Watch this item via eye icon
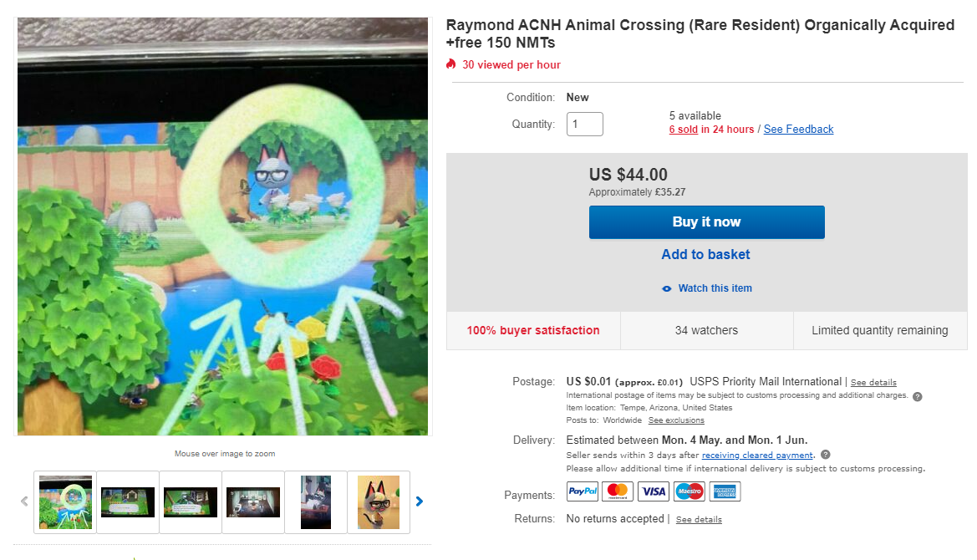This screenshot has width=977, height=560. coord(667,288)
